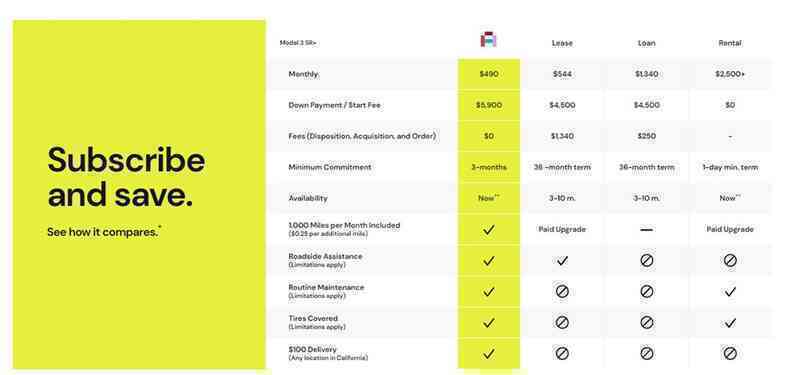Click the subscription $100 Delivery checkmark
This screenshot has height=375, width=798.
coord(489,354)
